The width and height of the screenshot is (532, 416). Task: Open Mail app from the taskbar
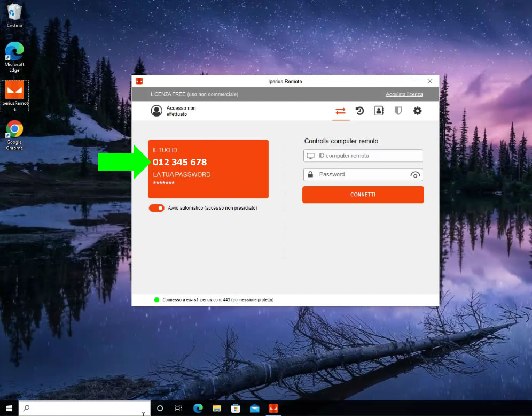pos(254,408)
